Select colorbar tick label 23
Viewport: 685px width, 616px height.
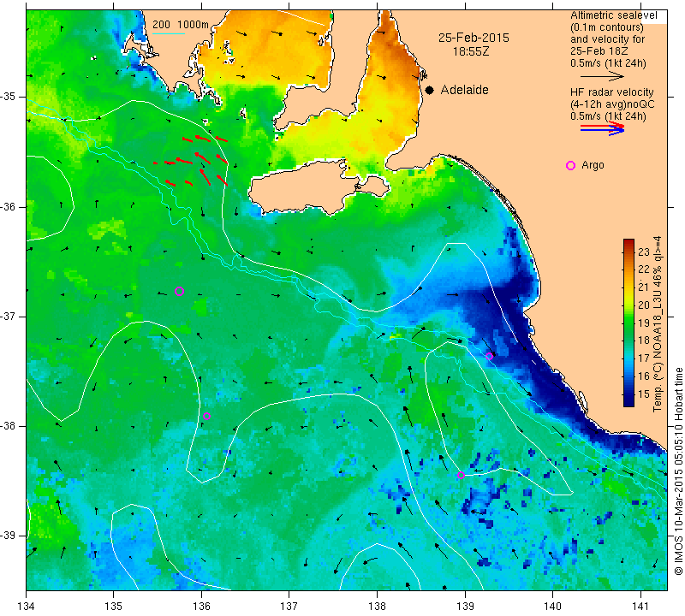pos(644,252)
